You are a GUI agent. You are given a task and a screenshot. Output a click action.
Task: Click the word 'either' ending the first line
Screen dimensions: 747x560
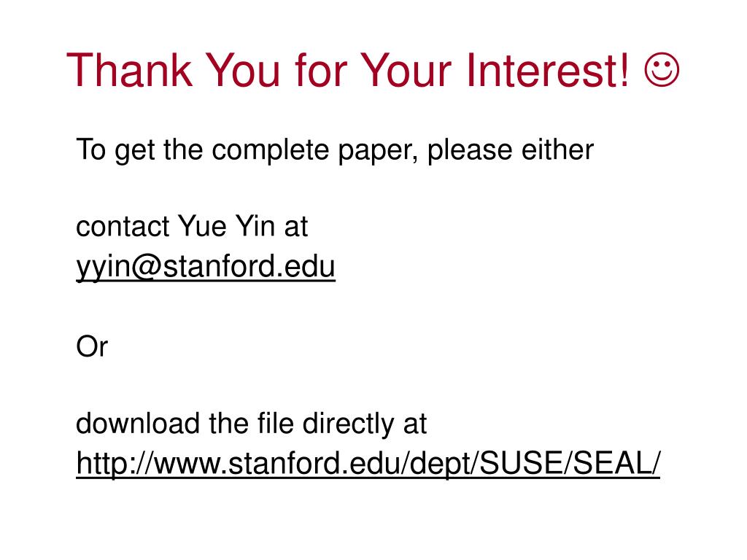[558, 150]
